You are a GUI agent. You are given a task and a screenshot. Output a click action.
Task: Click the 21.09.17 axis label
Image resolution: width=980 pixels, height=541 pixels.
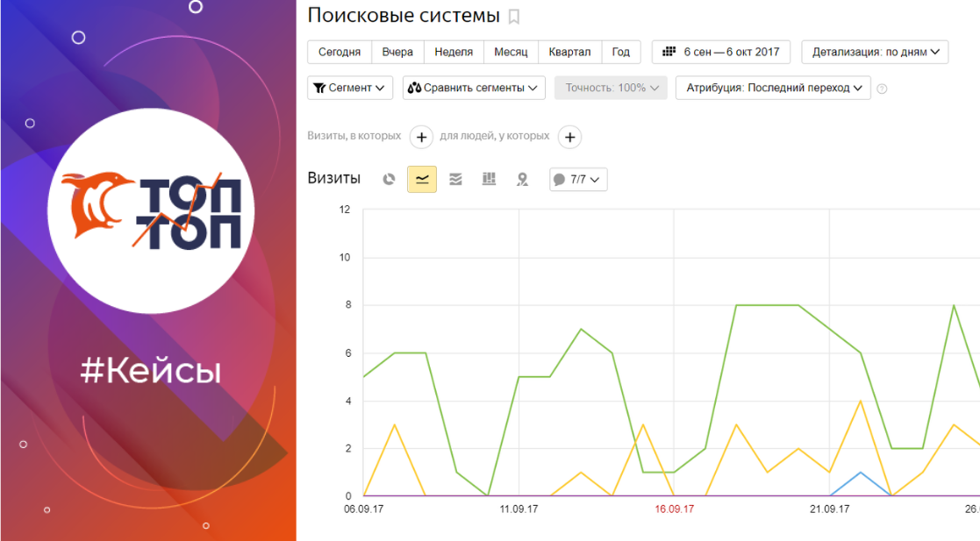(x=829, y=509)
